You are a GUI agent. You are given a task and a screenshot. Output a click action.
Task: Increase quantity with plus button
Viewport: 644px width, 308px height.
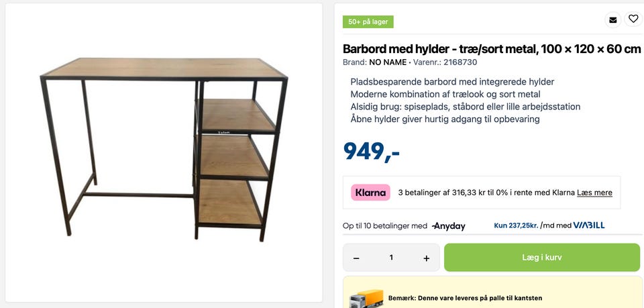427,258
